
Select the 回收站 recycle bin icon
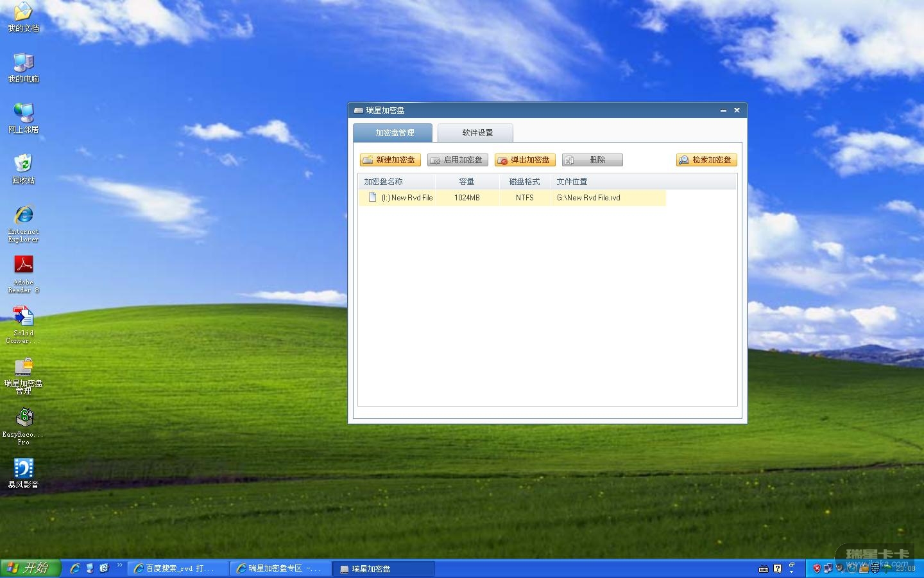tap(23, 169)
